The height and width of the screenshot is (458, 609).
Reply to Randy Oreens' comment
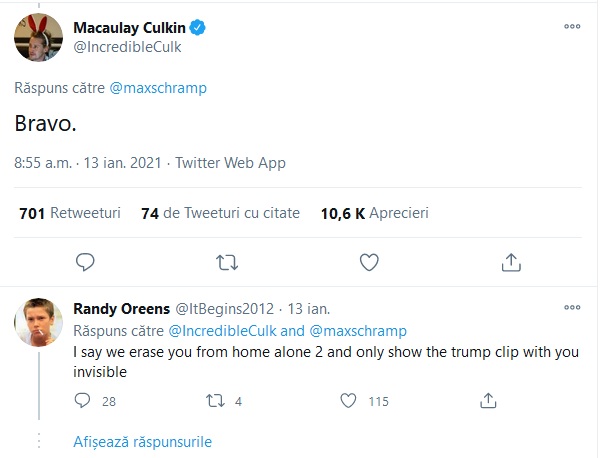click(x=83, y=401)
